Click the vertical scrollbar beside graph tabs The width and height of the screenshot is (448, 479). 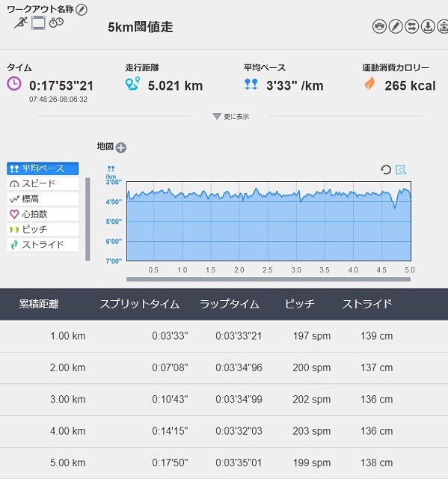coord(88,219)
